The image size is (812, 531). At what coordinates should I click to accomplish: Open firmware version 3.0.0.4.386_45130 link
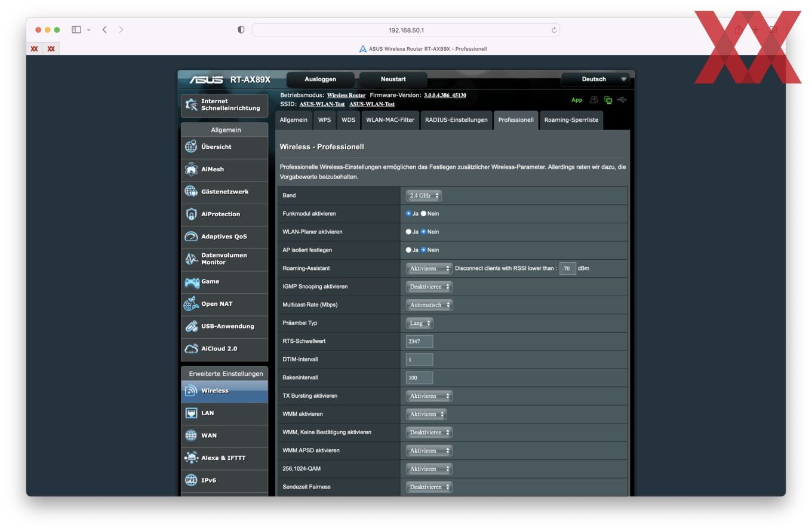[445, 96]
